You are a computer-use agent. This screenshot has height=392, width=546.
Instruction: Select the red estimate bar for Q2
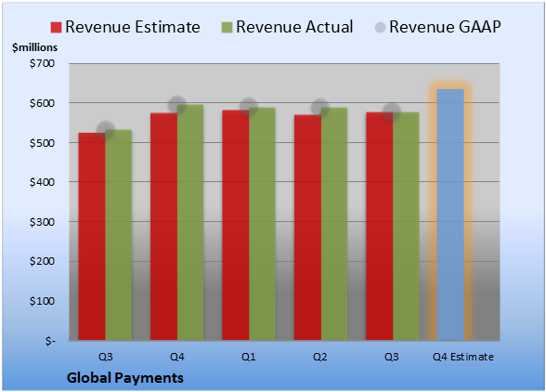pos(307,228)
